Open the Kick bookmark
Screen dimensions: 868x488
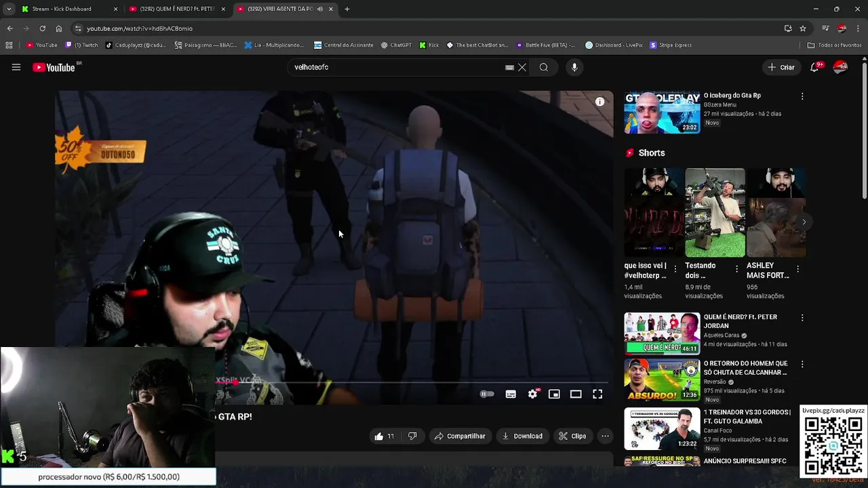point(429,45)
